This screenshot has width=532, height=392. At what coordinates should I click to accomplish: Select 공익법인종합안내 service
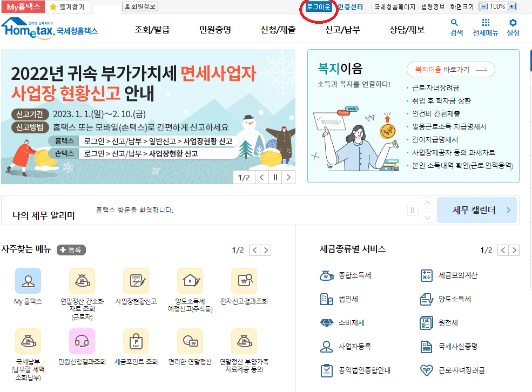click(x=355, y=370)
